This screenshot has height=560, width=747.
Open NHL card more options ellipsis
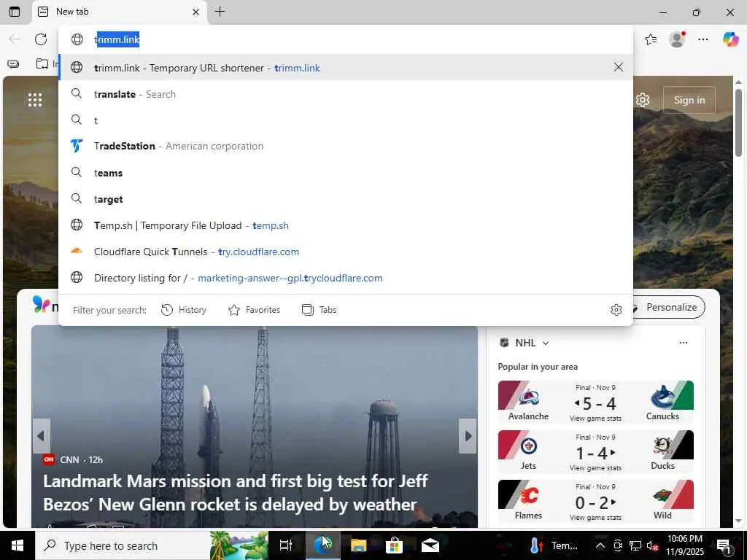click(x=683, y=343)
